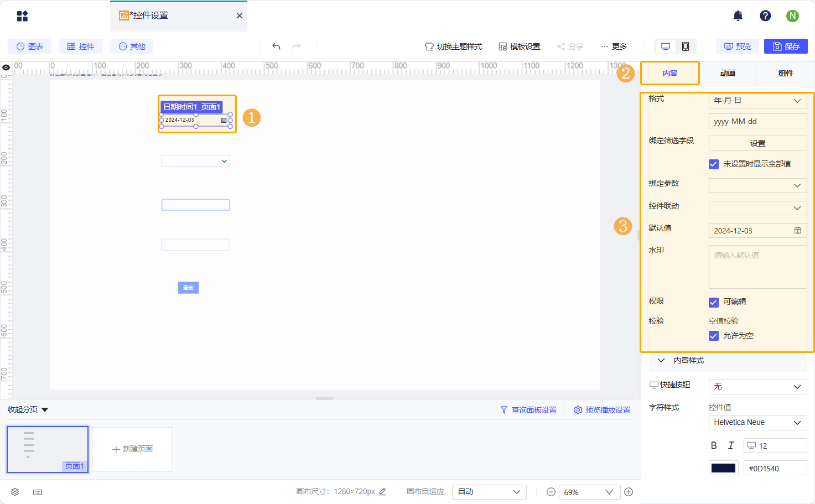This screenshot has width=815, height=504.
Task: Open 查询面板设置
Action: click(528, 410)
